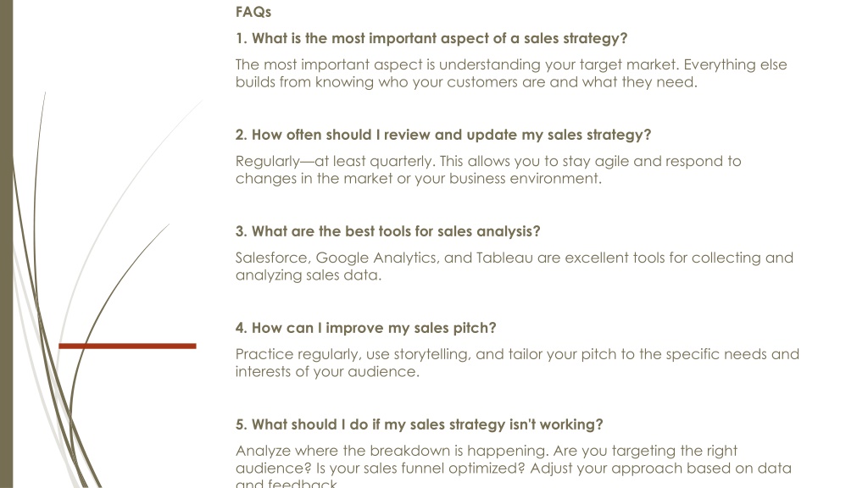Click the olive vertical stripe on left edge

tap(6, 244)
